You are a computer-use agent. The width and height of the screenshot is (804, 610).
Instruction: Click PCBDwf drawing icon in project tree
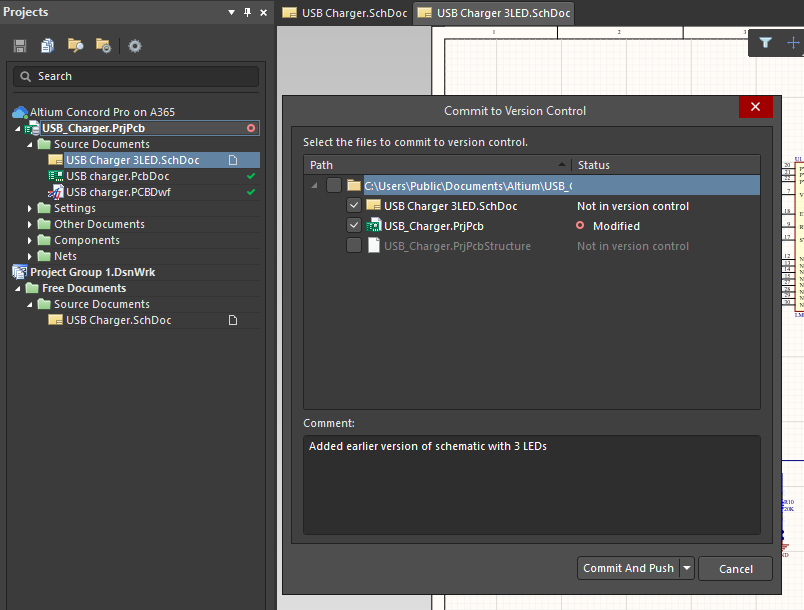click(x=56, y=192)
